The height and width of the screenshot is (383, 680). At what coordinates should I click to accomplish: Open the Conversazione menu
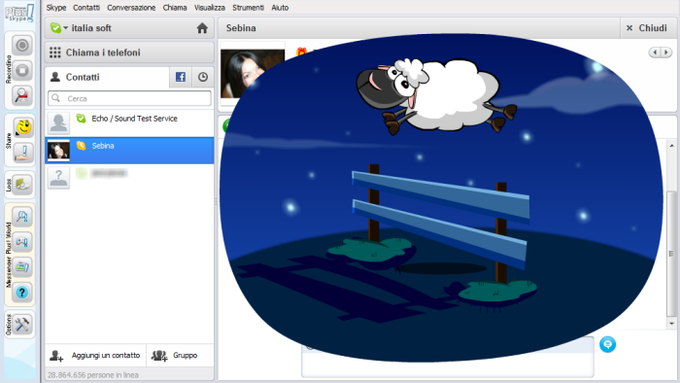tap(131, 7)
